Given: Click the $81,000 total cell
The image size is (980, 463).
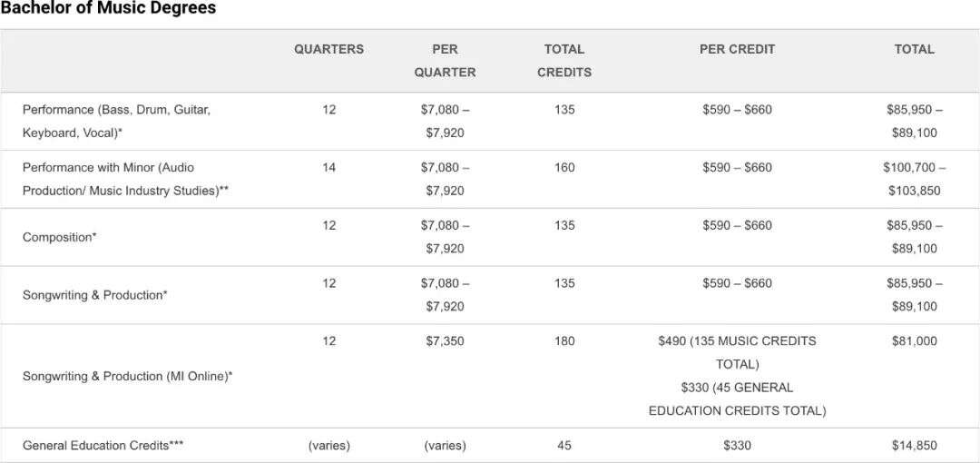Looking at the screenshot, I should click(x=914, y=341).
